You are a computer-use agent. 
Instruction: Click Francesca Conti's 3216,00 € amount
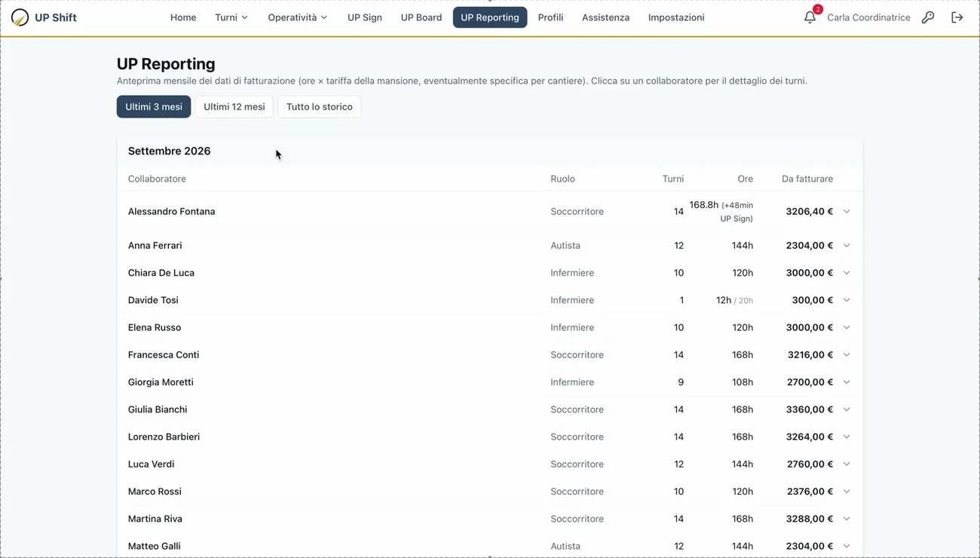coord(810,355)
